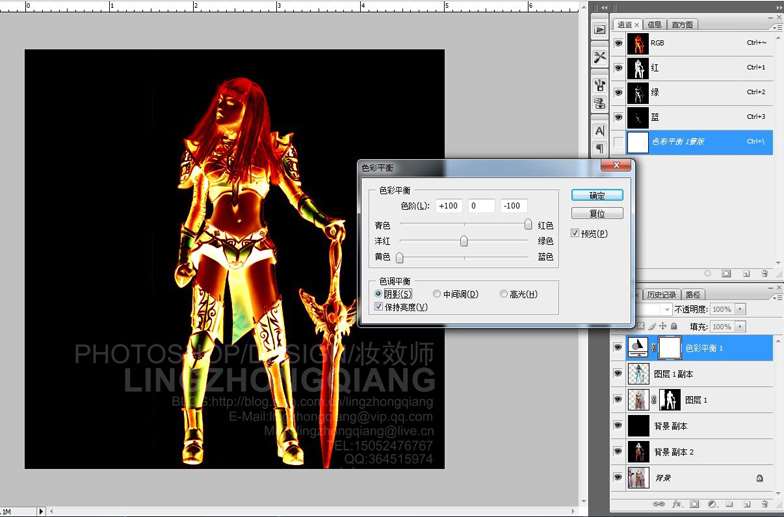Uncheck the 保持亮度 (Preserve Luminosity) checkbox

378,307
